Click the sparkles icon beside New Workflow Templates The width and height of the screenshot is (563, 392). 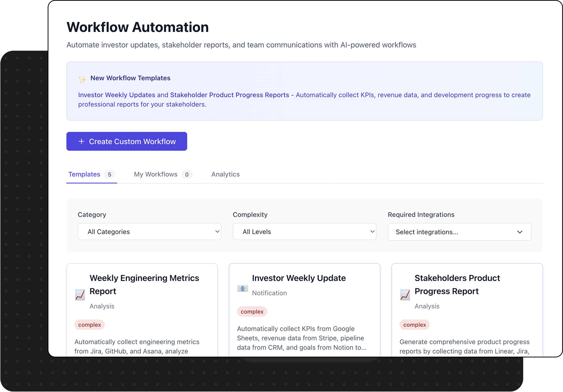pyautogui.click(x=82, y=79)
